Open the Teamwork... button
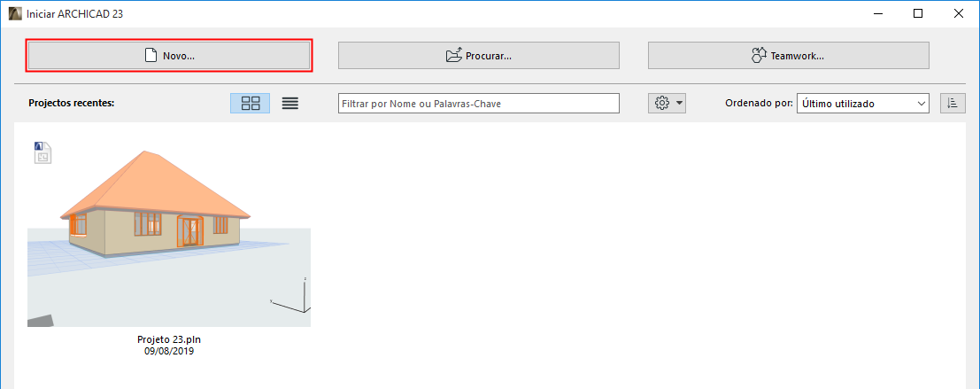This screenshot has width=980, height=389. (x=788, y=55)
